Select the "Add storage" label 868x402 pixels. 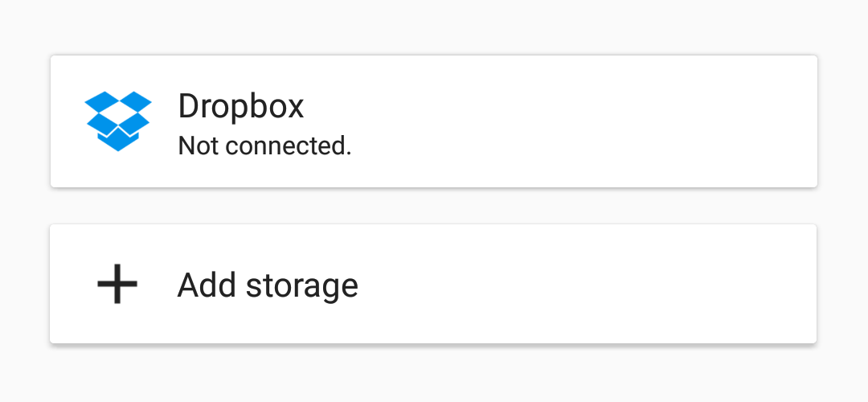tap(268, 285)
